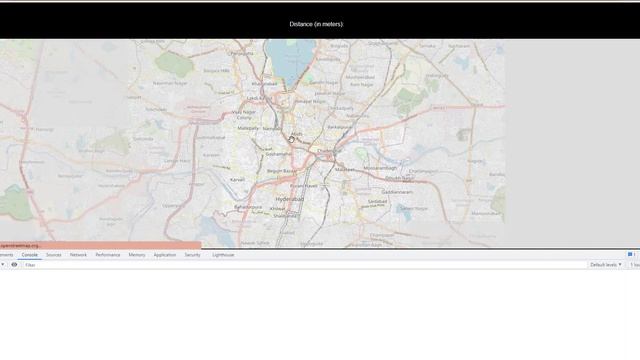The image size is (640, 360).
Task: Switch to the Security tab
Action: click(x=192, y=255)
